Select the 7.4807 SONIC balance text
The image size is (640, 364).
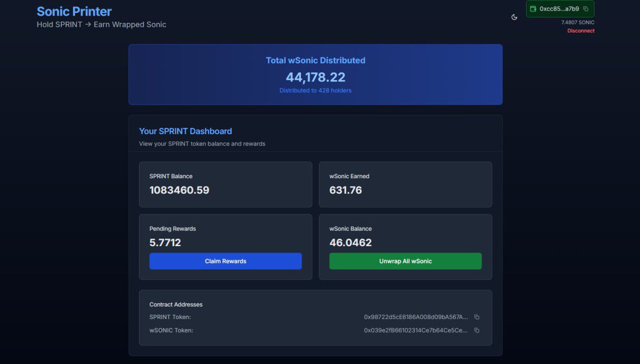click(x=578, y=22)
